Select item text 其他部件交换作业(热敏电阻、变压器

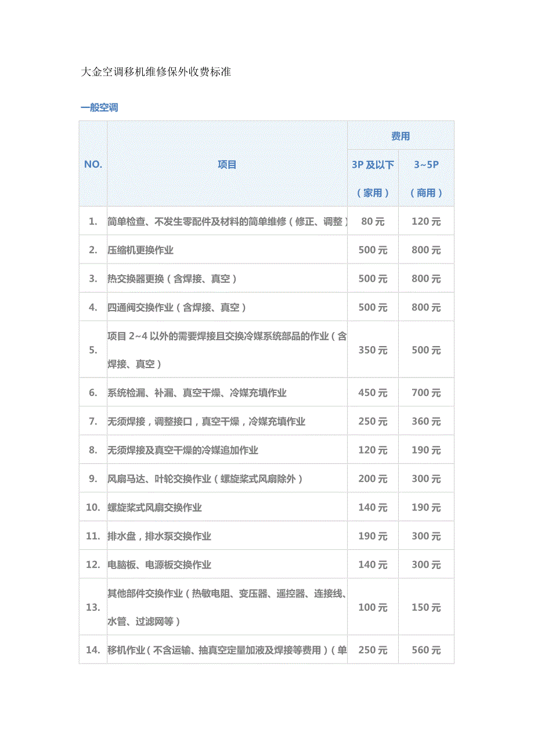coord(187,593)
